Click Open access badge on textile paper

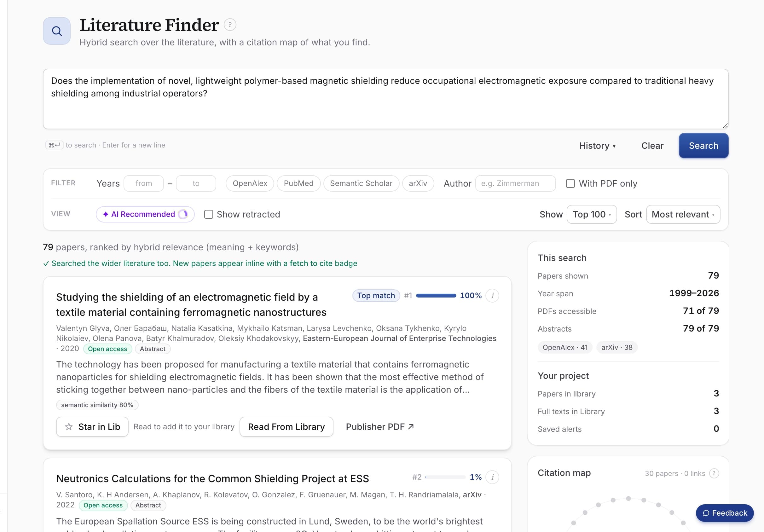[x=107, y=349]
